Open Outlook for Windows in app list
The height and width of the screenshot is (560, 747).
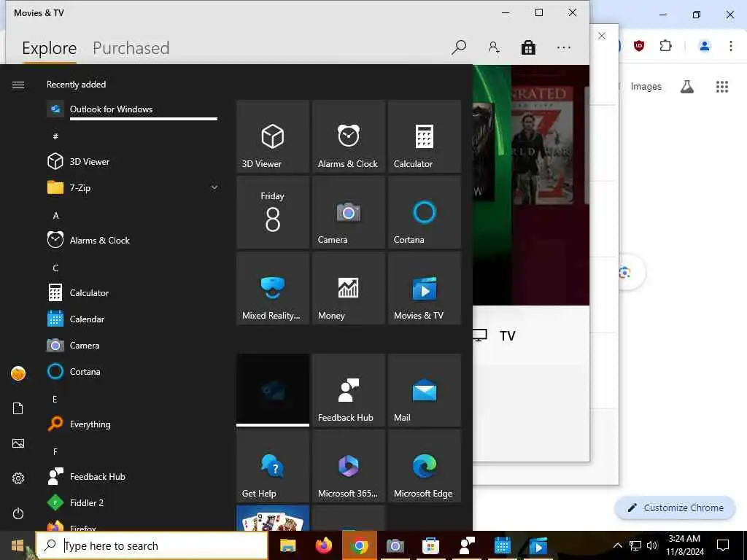133,109
